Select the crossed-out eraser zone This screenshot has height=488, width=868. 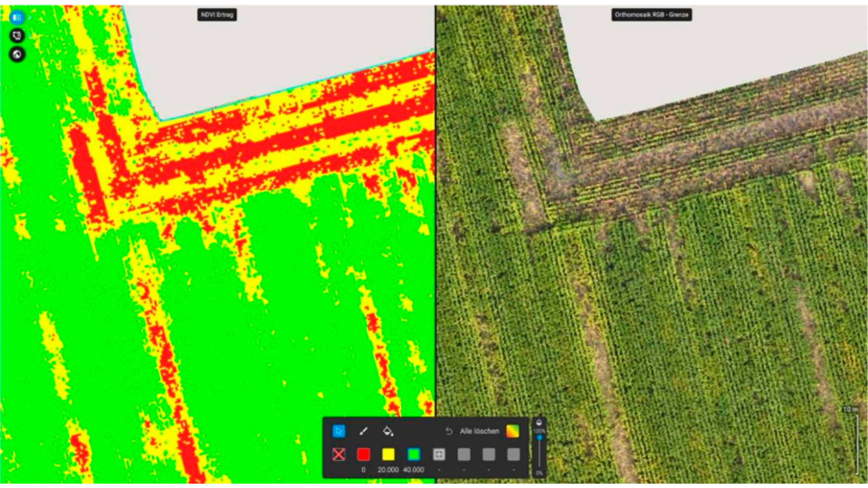coord(339,454)
